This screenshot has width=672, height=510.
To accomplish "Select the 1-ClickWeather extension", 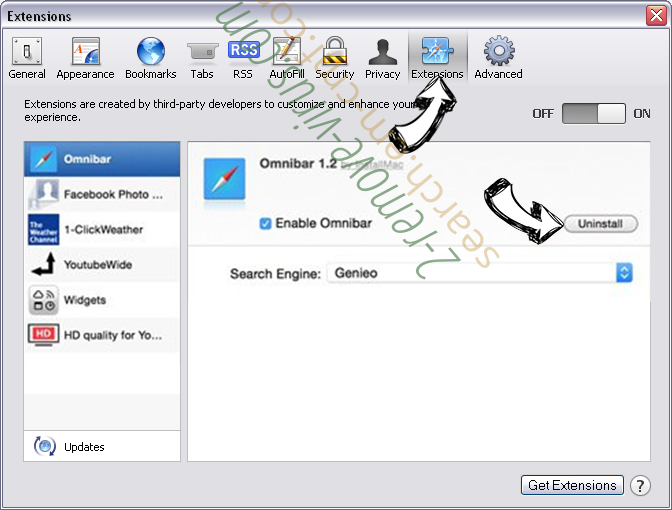I will (x=102, y=229).
